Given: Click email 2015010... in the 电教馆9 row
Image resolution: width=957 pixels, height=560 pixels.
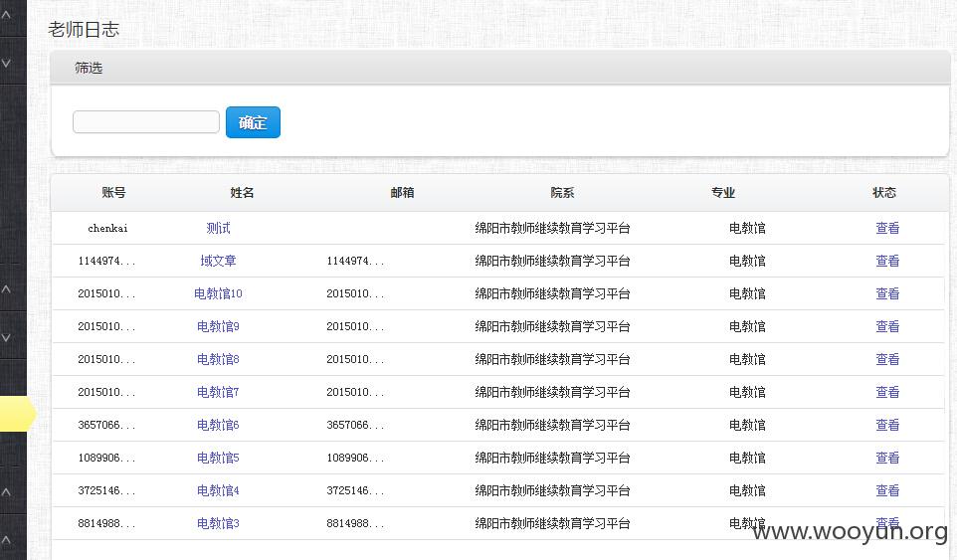Looking at the screenshot, I should click(x=355, y=327).
